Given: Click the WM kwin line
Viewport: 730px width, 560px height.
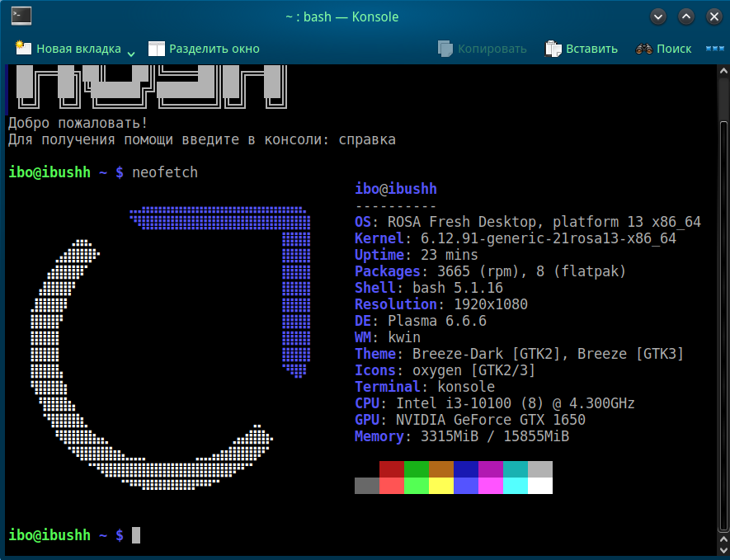Looking at the screenshot, I should tap(388, 337).
